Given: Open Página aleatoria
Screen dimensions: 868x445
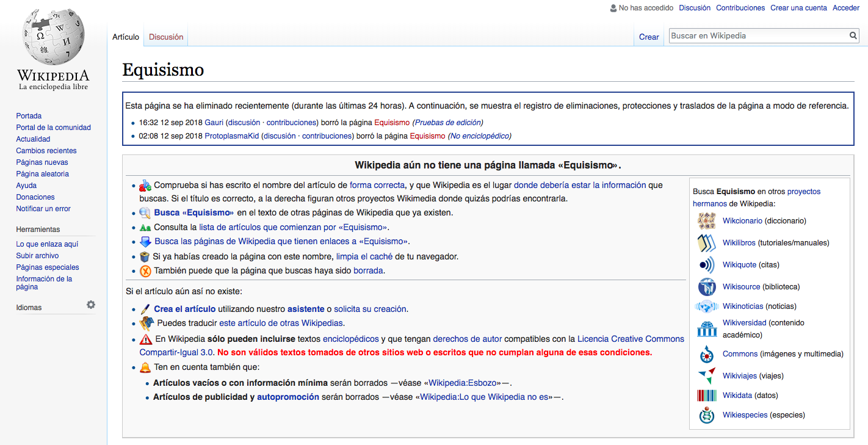Looking at the screenshot, I should pyautogui.click(x=42, y=174).
